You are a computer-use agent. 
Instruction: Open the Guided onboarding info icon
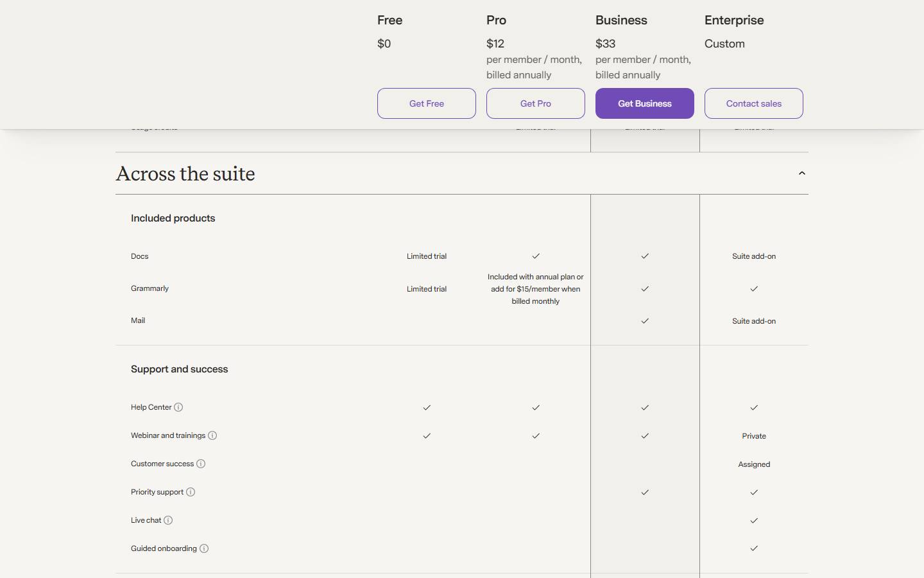click(x=204, y=548)
